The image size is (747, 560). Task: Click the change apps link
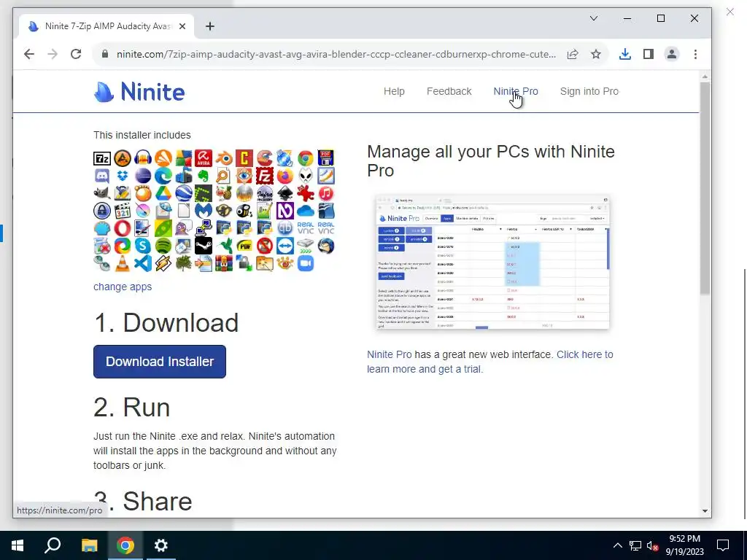(x=123, y=287)
